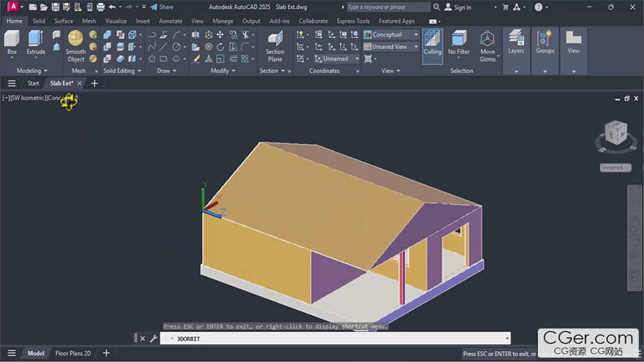Open the Section Plane tool
Screen dimensions: 644x362
[274, 46]
